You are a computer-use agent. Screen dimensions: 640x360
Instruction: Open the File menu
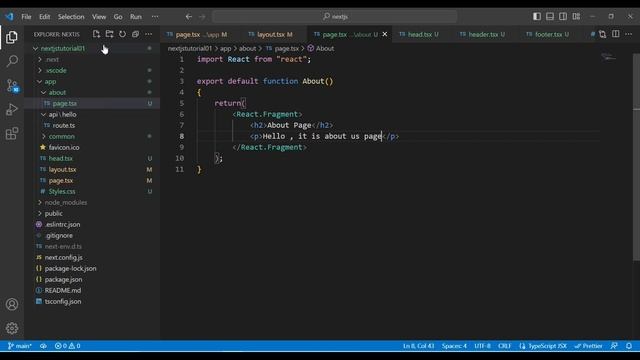click(27, 17)
